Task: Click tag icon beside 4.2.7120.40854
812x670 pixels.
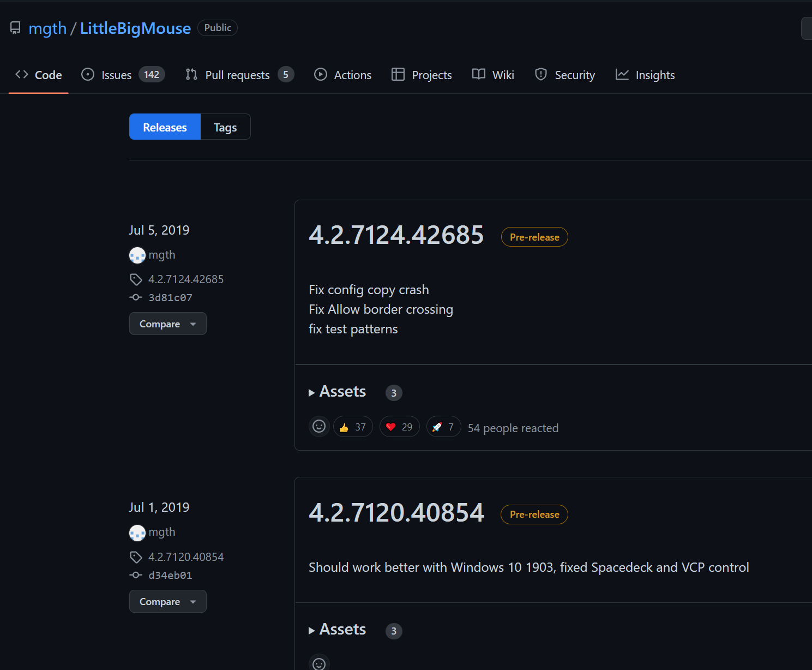Action: 136,557
